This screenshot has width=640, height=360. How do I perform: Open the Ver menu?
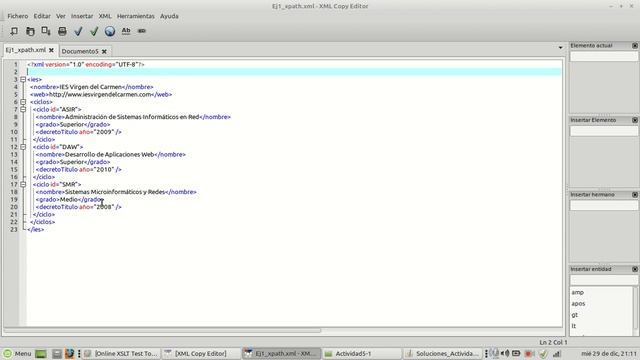pyautogui.click(x=61, y=16)
